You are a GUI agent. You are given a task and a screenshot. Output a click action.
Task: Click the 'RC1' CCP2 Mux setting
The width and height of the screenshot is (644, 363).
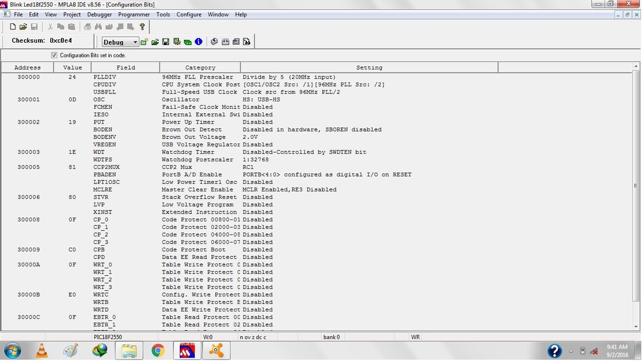point(248,167)
